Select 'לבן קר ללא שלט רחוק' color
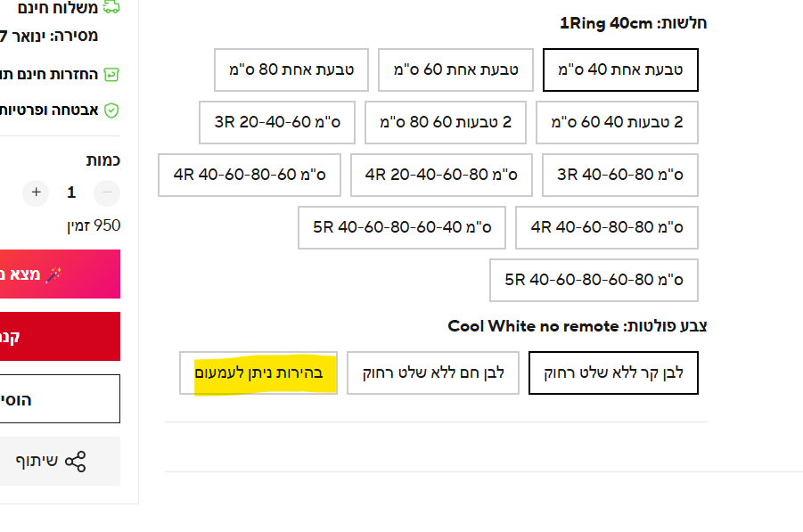The width and height of the screenshot is (803, 532). pyautogui.click(x=613, y=372)
